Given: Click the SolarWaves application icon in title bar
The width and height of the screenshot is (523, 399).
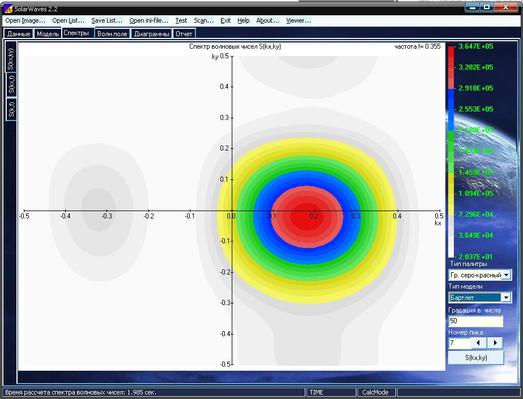Looking at the screenshot, I should (9, 8).
